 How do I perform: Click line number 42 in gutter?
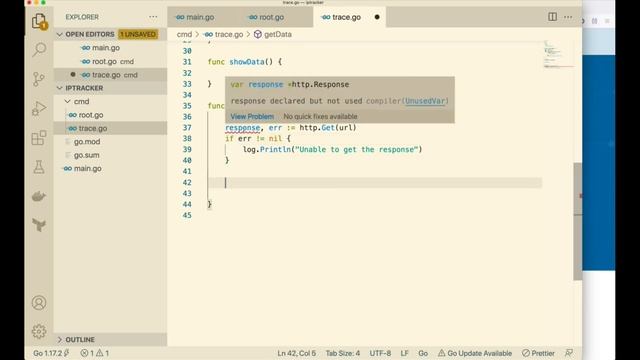click(187, 182)
